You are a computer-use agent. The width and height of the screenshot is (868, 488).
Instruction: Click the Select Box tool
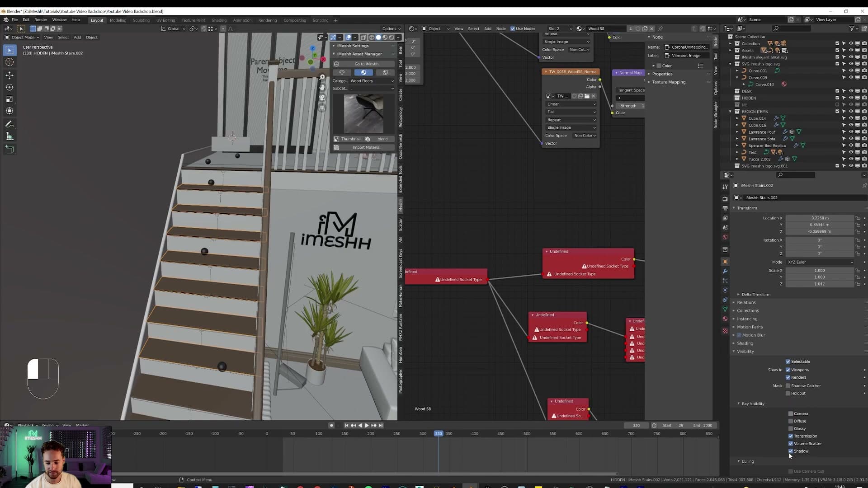[x=9, y=50]
